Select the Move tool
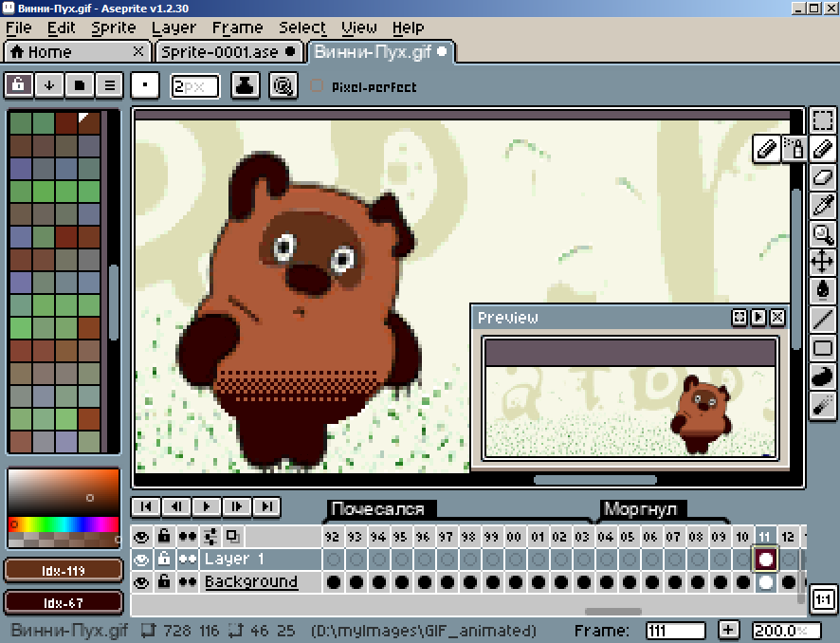The height and width of the screenshot is (643, 840). point(822,262)
